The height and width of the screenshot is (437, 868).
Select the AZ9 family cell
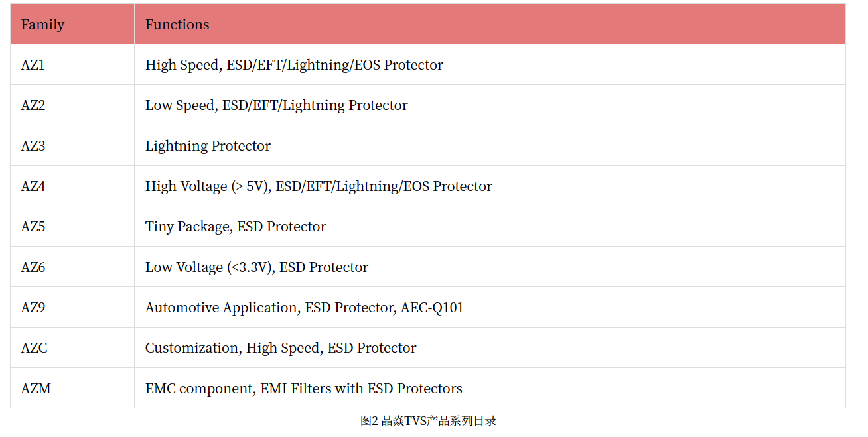coord(33,308)
